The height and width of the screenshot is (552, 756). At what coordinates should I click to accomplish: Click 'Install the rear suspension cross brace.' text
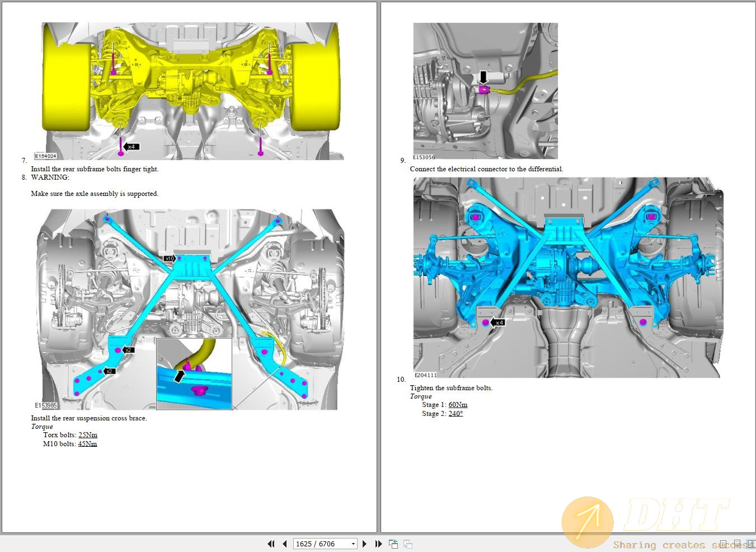click(x=89, y=418)
